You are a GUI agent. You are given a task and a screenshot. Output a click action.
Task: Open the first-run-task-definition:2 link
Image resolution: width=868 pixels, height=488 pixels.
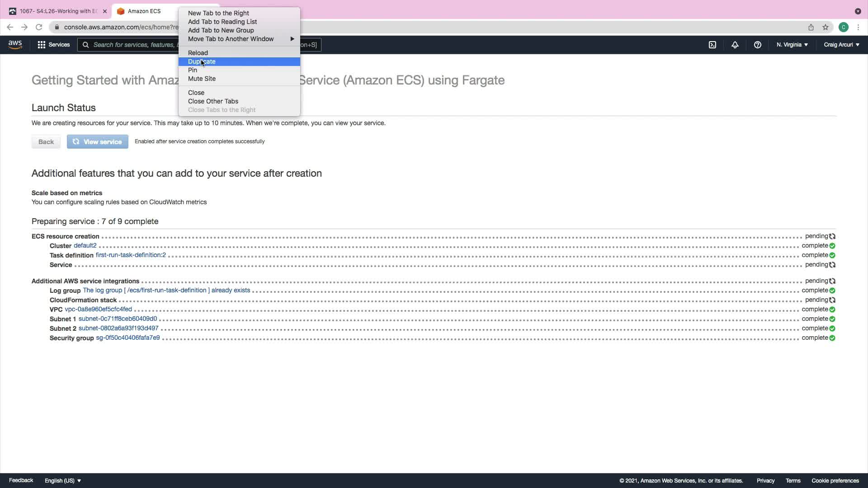(131, 255)
